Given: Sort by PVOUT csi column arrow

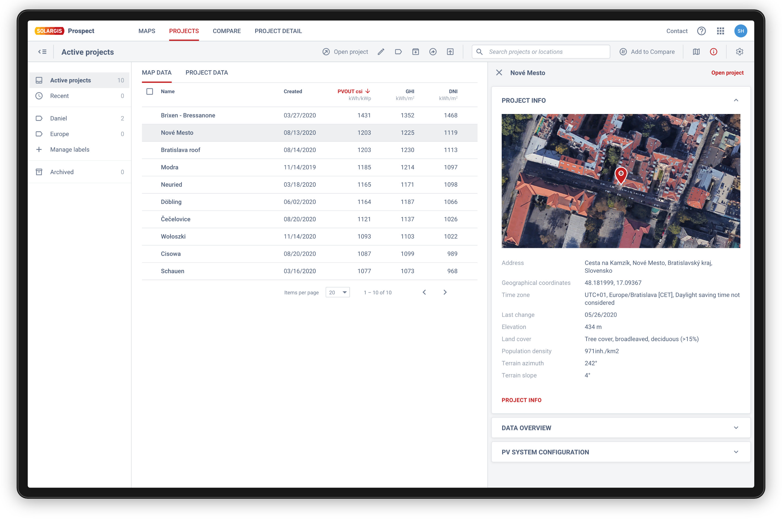Looking at the screenshot, I should (x=368, y=91).
